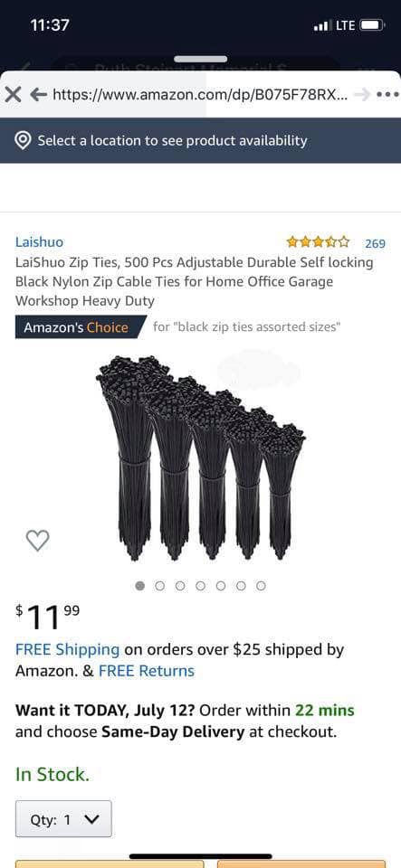The image size is (401, 868).
Task: Tap the star rating icons
Action: point(318,242)
